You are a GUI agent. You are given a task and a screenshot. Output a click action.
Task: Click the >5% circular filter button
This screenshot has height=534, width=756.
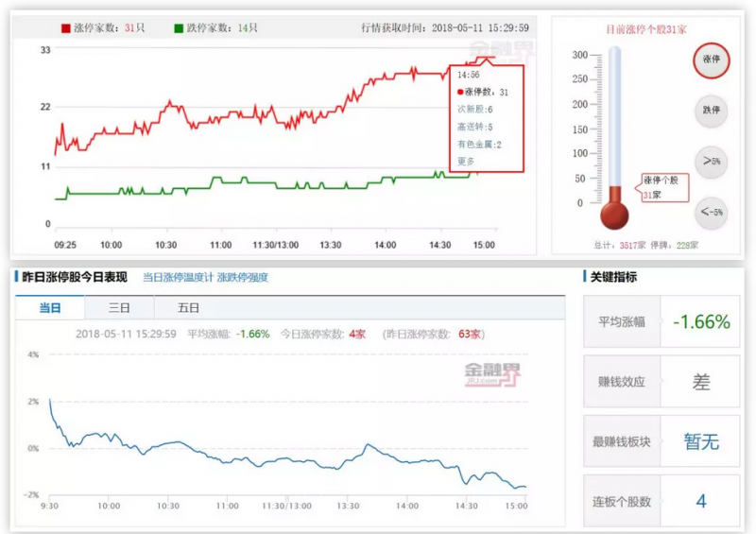coord(711,162)
